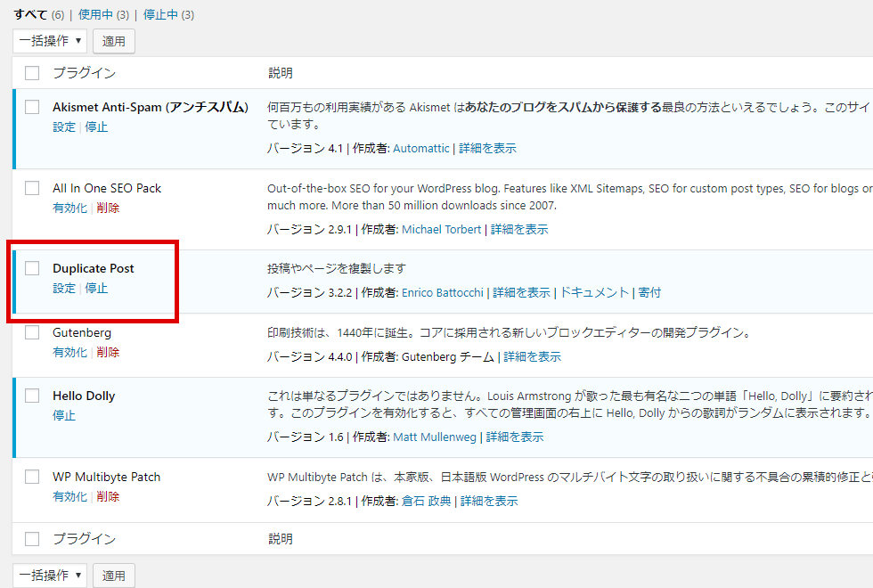Show the すべて plugins filter
Image resolution: width=873 pixels, height=588 pixels.
(x=30, y=14)
